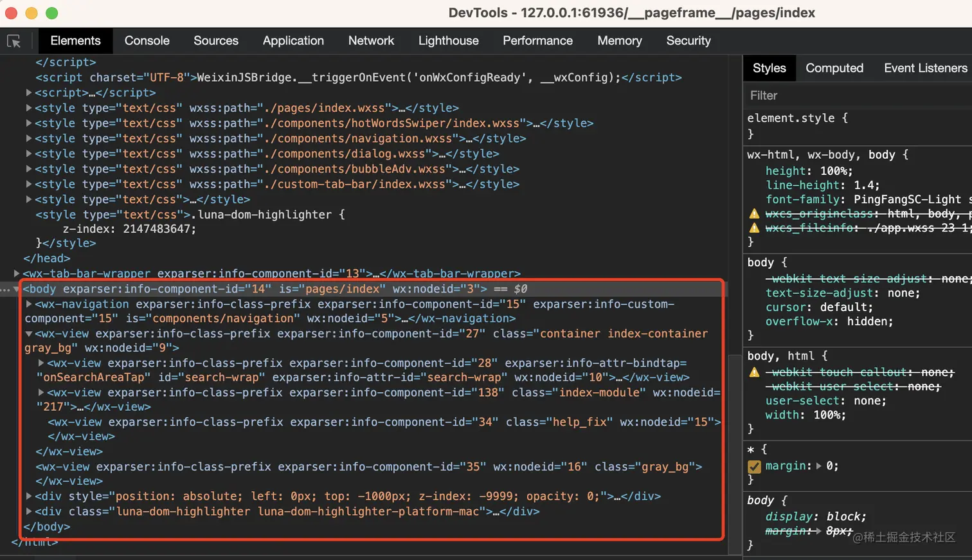Collapse the body element node
The height and width of the screenshot is (560, 972).
17,289
